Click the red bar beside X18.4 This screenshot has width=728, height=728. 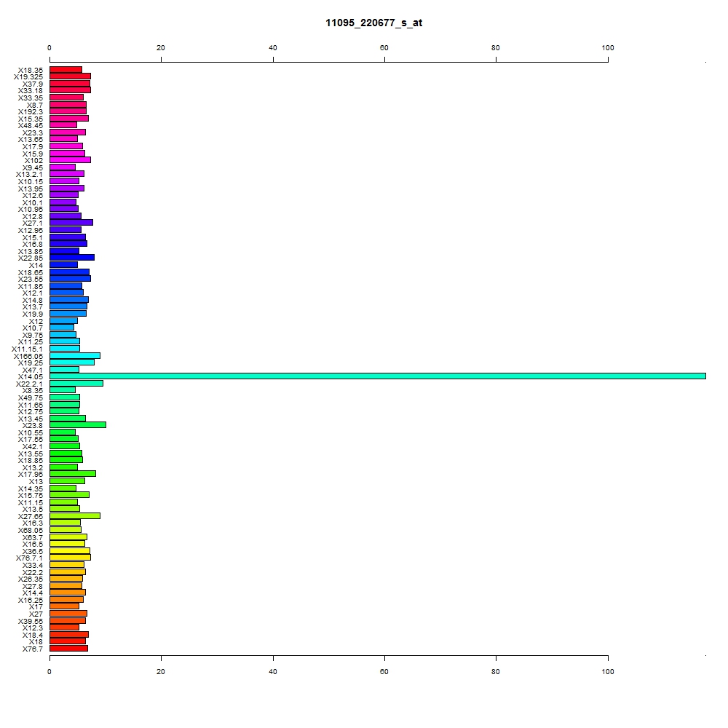68,635
